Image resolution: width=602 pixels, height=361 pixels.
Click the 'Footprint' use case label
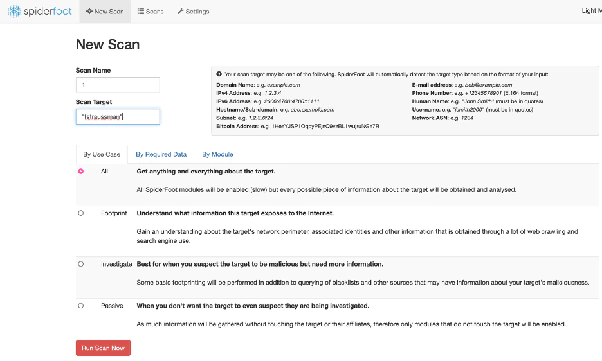click(114, 213)
